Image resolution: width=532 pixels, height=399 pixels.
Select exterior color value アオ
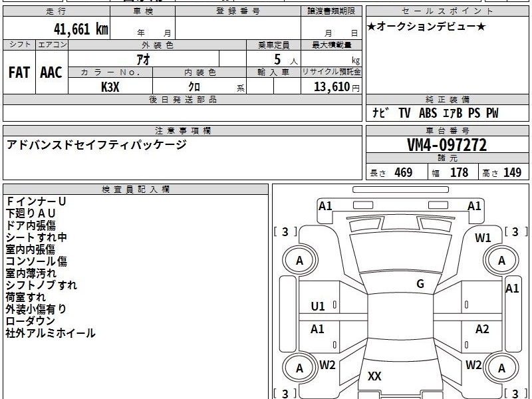[144, 59]
